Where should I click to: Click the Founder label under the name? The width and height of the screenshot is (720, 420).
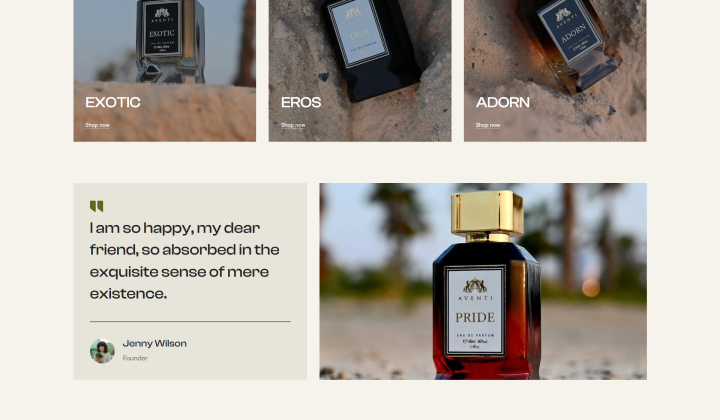pos(135,358)
